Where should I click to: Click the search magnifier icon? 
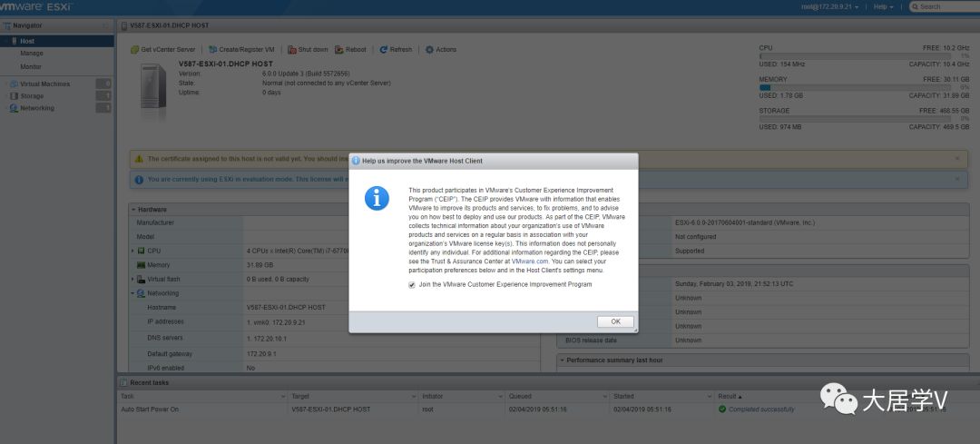point(915,6)
